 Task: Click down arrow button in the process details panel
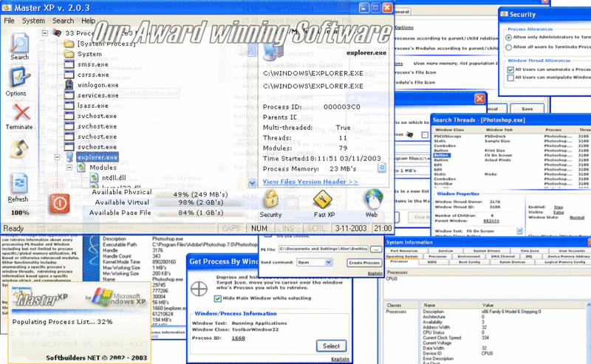click(252, 184)
